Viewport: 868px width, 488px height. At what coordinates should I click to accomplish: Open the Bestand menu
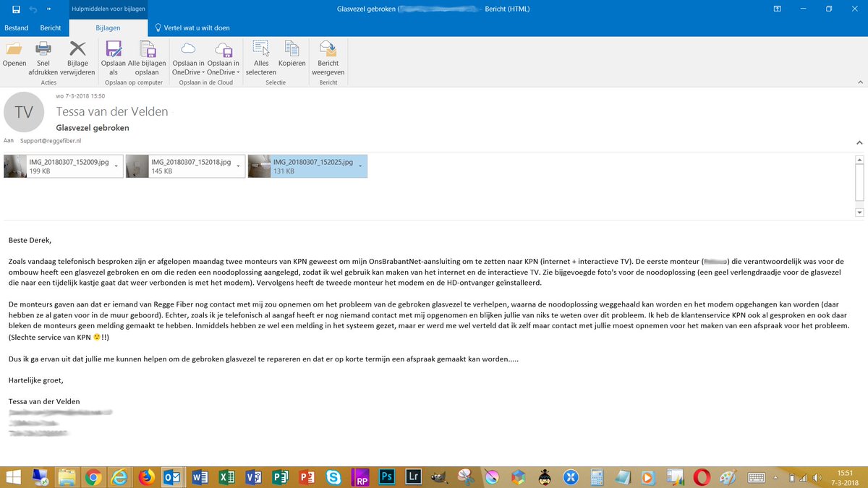pos(17,28)
